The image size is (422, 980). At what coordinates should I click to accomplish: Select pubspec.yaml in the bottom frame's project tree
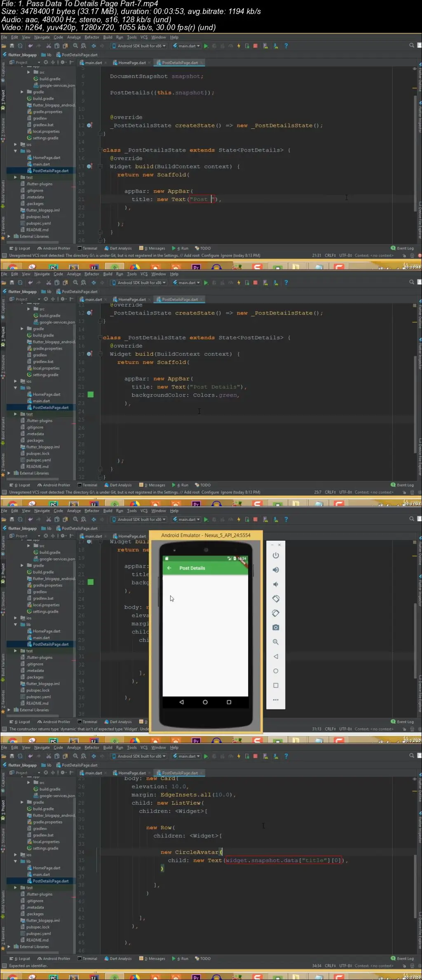coord(39,933)
